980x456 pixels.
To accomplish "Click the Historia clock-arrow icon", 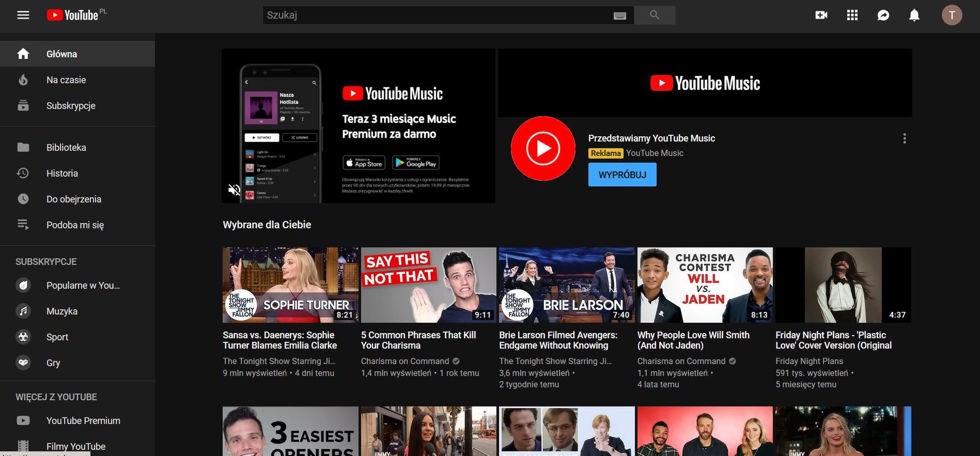I will pyautogui.click(x=23, y=173).
